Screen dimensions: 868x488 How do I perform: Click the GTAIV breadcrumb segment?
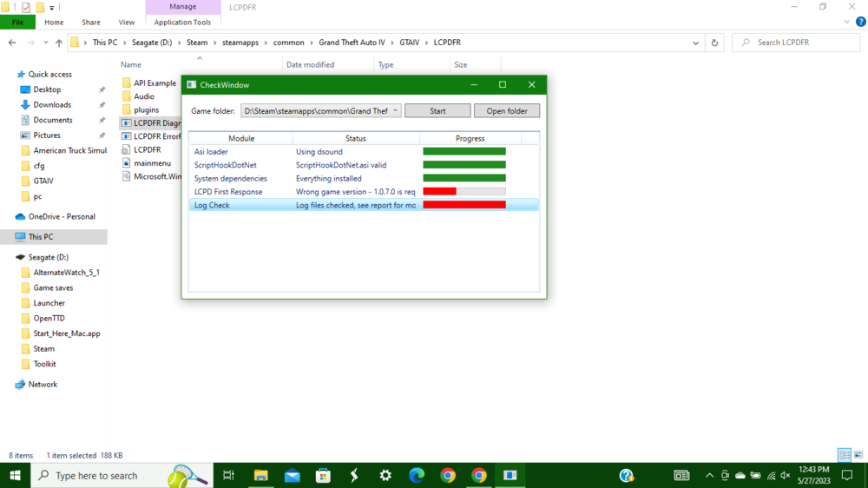click(409, 43)
